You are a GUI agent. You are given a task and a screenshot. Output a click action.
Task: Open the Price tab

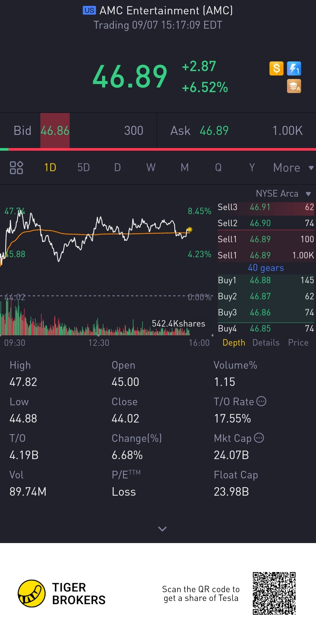(x=298, y=342)
